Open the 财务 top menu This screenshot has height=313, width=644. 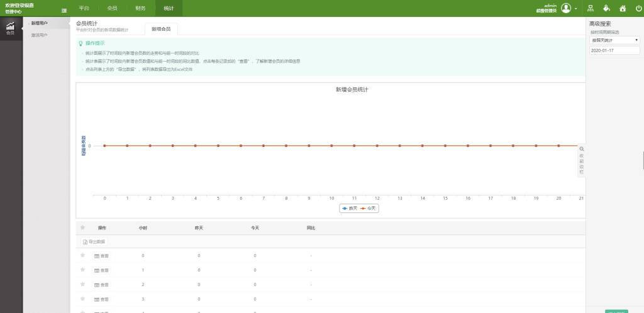click(x=140, y=8)
